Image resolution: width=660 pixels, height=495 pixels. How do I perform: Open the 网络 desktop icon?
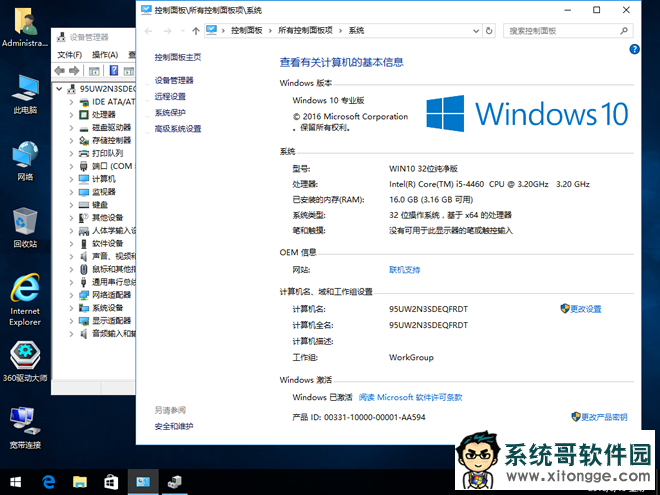coord(25,161)
